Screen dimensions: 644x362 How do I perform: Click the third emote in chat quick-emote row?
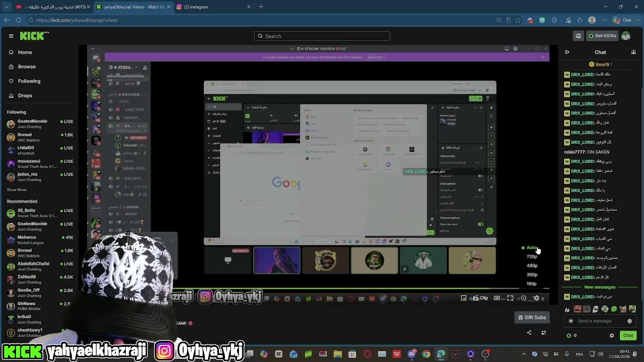(587, 309)
